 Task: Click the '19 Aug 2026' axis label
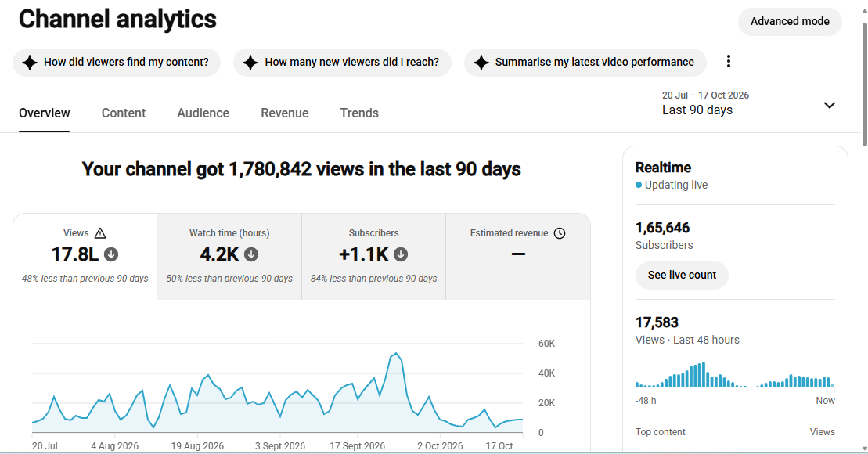197,445
